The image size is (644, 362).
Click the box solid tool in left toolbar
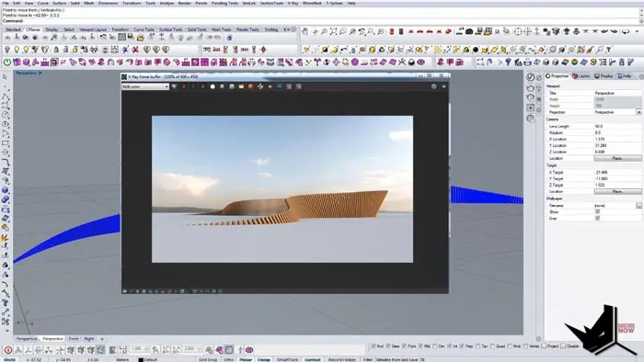6,190
